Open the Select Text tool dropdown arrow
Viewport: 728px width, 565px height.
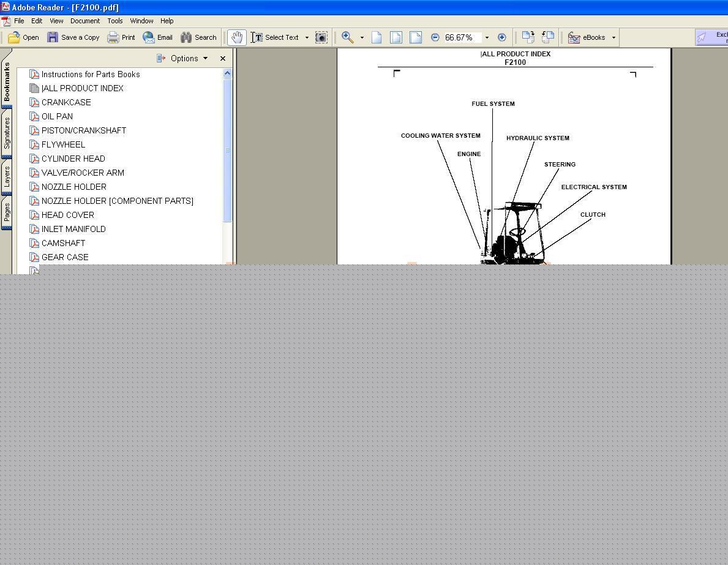(x=307, y=37)
